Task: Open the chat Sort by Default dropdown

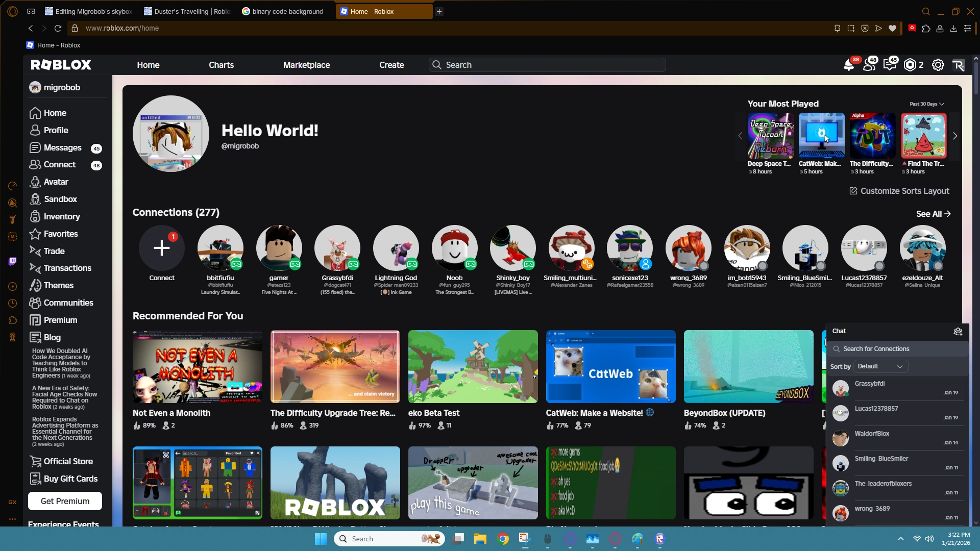Action: (x=880, y=367)
